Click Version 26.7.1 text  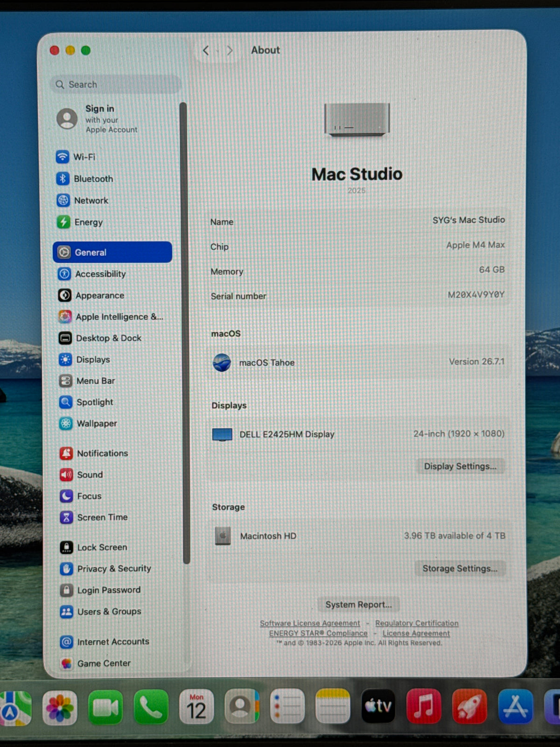[x=476, y=362]
